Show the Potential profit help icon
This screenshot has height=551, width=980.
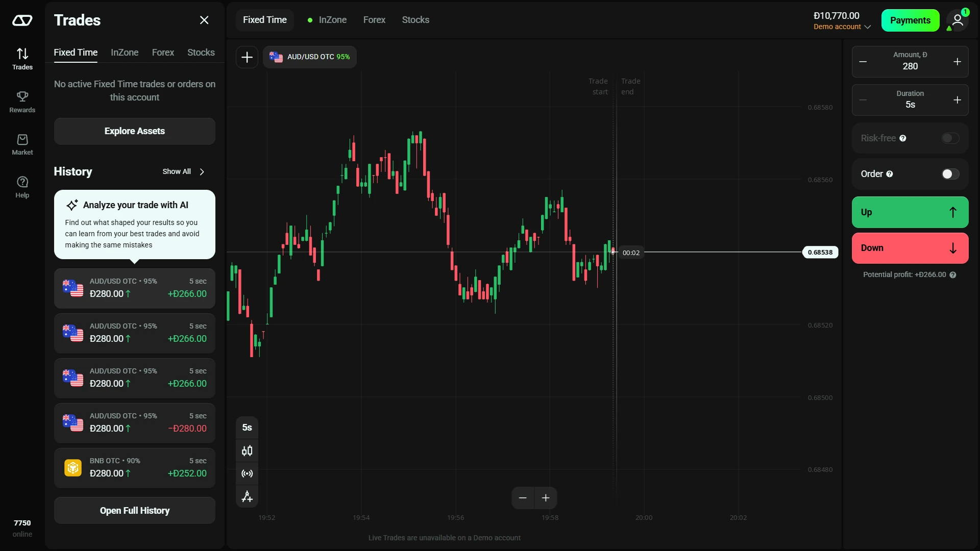(953, 275)
